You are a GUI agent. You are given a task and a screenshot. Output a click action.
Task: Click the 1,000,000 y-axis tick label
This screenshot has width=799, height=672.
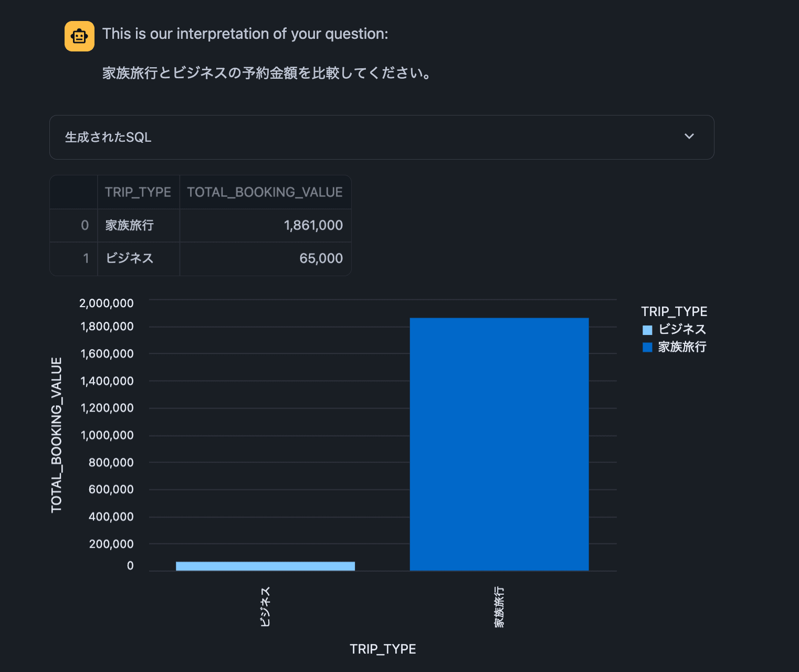107,435
